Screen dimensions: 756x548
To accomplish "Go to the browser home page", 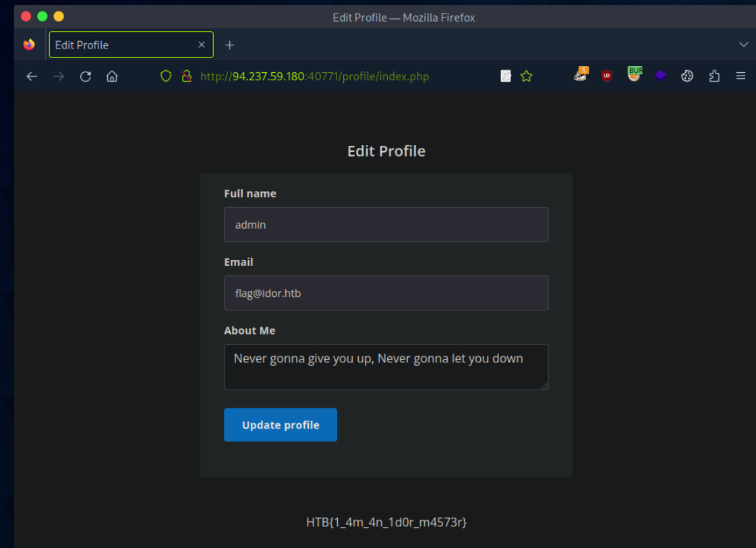I will click(x=112, y=76).
